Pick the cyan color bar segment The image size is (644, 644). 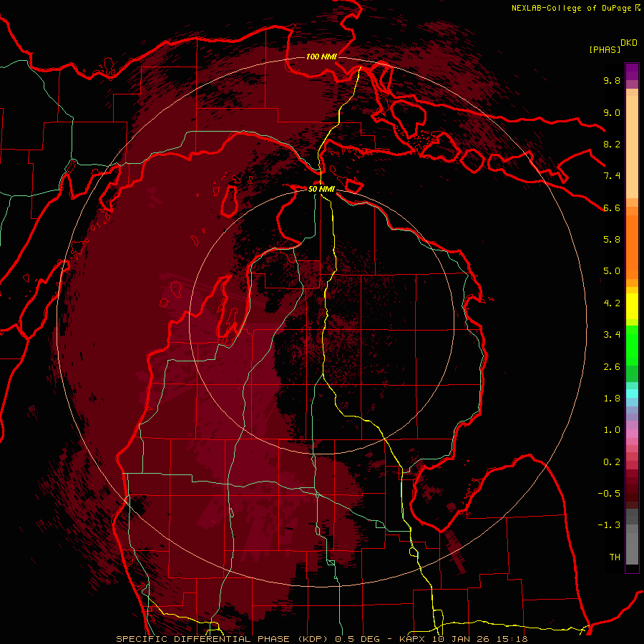tap(632, 394)
